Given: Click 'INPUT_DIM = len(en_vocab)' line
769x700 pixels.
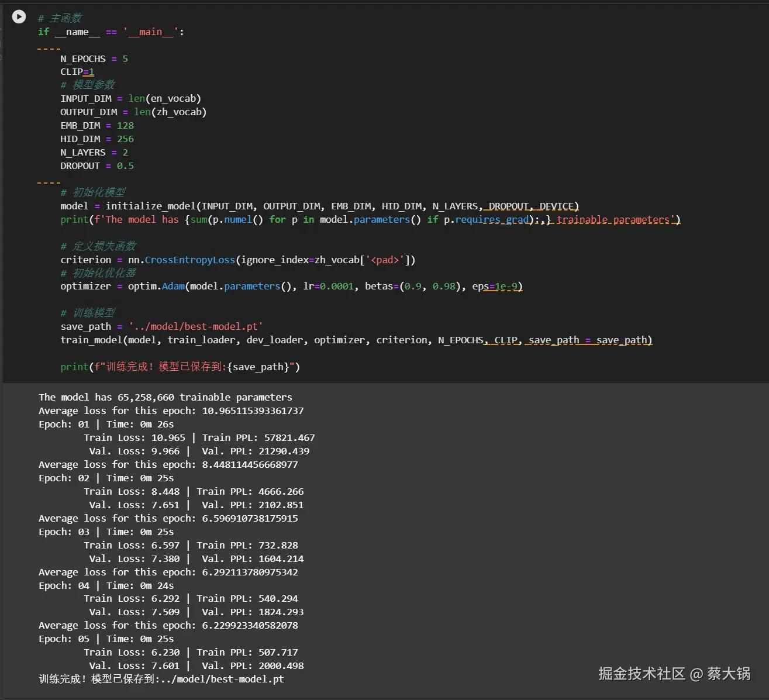Looking at the screenshot, I should [130, 99].
